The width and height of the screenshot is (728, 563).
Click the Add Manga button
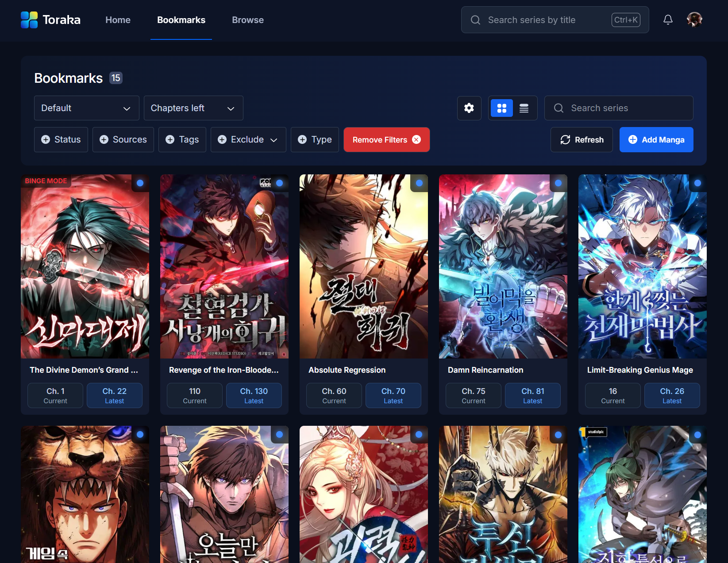pos(656,140)
